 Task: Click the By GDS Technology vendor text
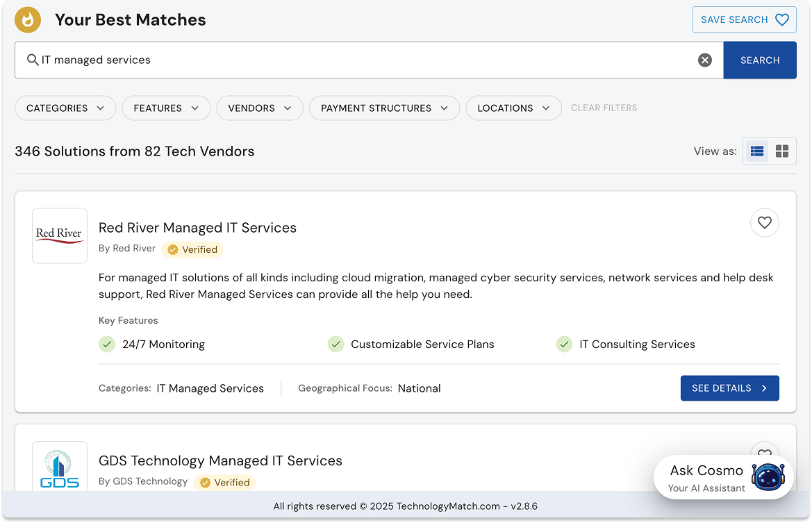[x=143, y=481]
